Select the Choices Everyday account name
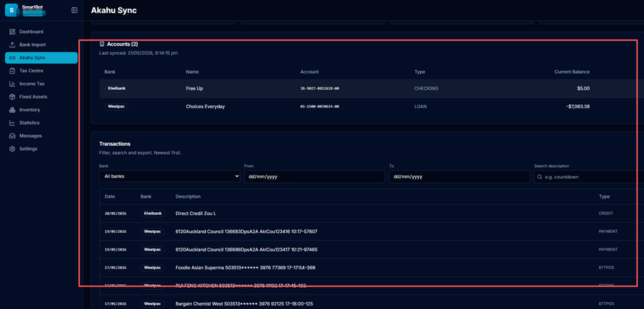 tap(206, 106)
